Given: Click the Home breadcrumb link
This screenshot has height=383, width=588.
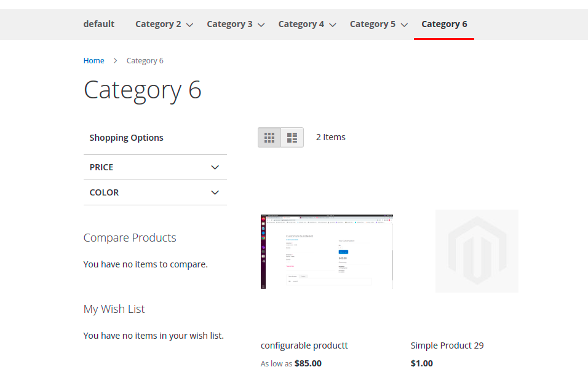Looking at the screenshot, I should (x=93, y=60).
